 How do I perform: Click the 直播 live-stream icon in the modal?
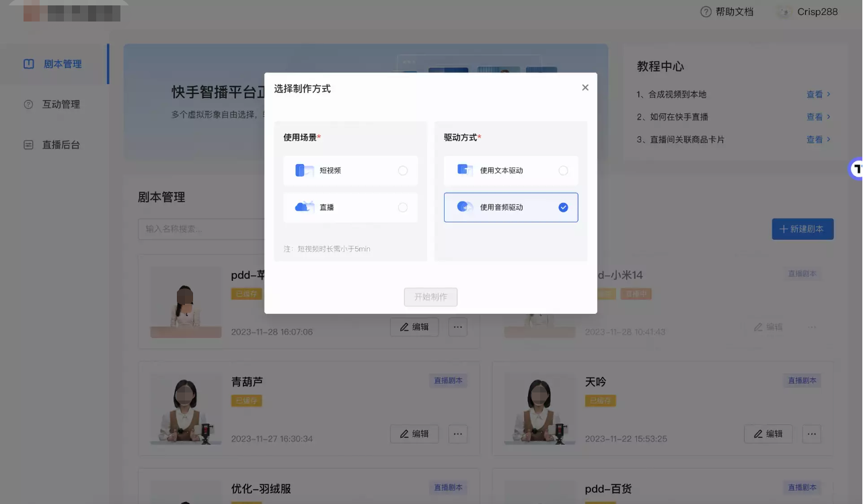304,207
